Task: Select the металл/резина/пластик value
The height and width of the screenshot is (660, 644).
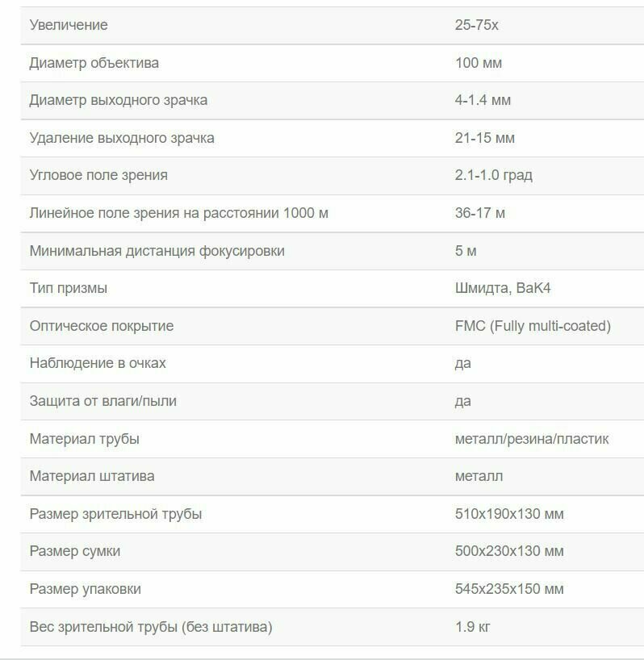Action: (532, 439)
